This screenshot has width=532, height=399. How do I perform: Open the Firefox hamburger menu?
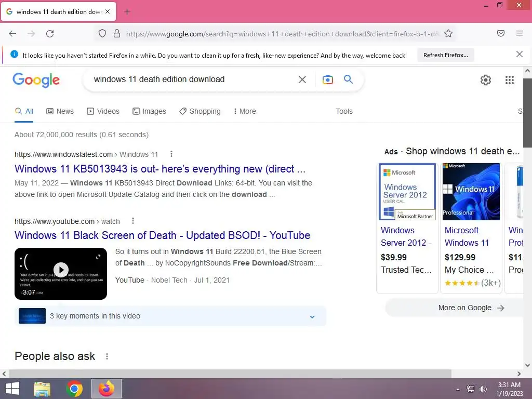(520, 33)
